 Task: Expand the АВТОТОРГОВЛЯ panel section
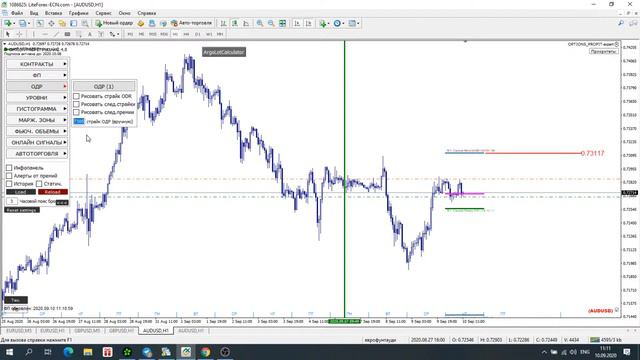pyautogui.click(x=37, y=153)
